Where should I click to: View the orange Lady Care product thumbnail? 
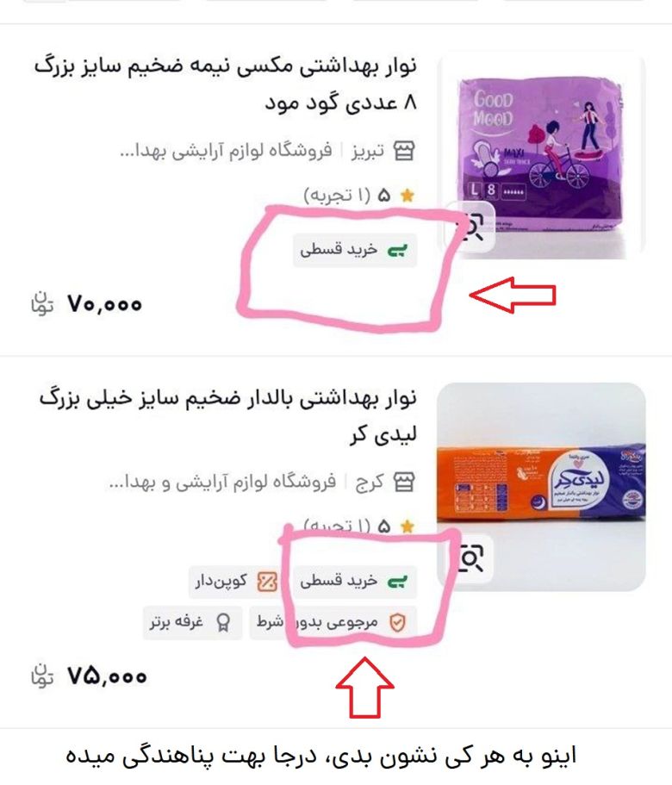(541, 487)
